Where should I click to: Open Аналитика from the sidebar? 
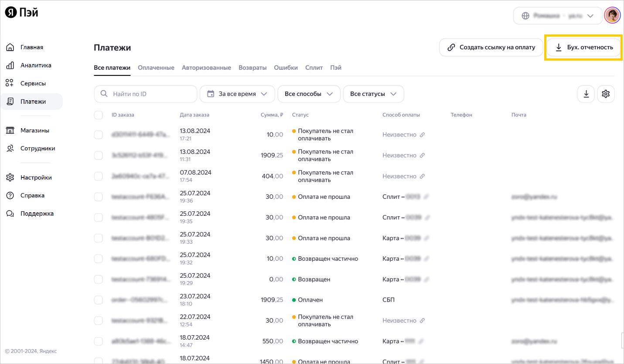pos(36,65)
